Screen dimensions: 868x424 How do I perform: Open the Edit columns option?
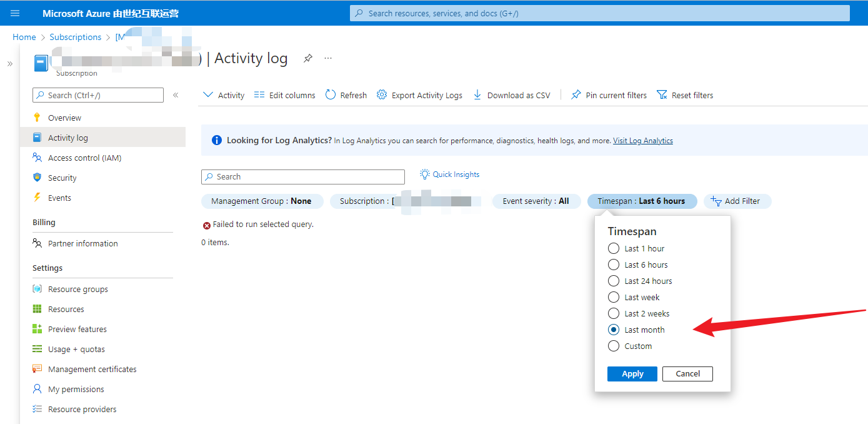click(284, 95)
